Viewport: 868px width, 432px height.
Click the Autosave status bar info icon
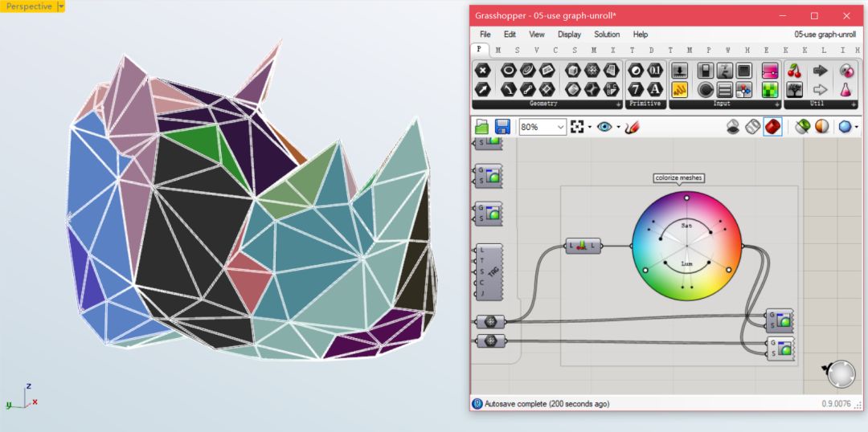click(477, 404)
